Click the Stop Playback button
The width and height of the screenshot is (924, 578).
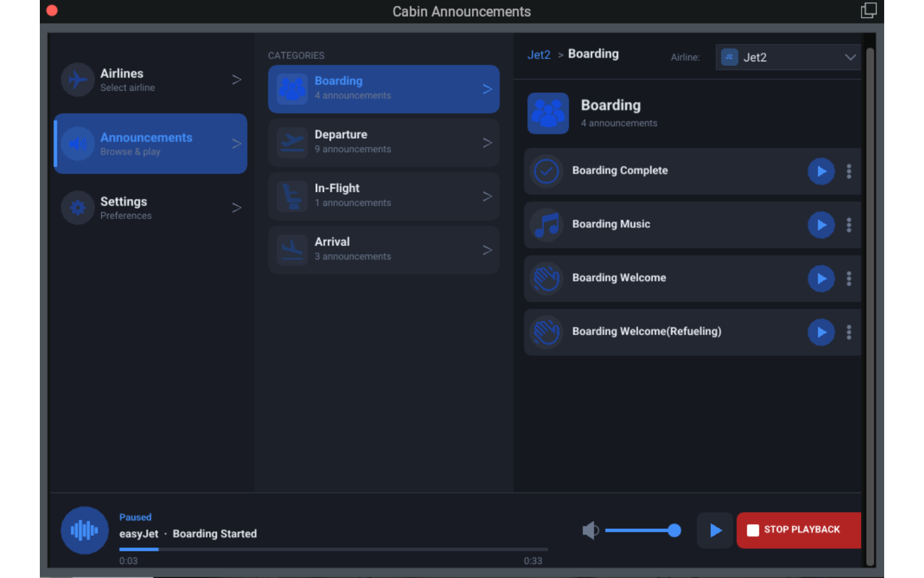pyautogui.click(x=799, y=530)
